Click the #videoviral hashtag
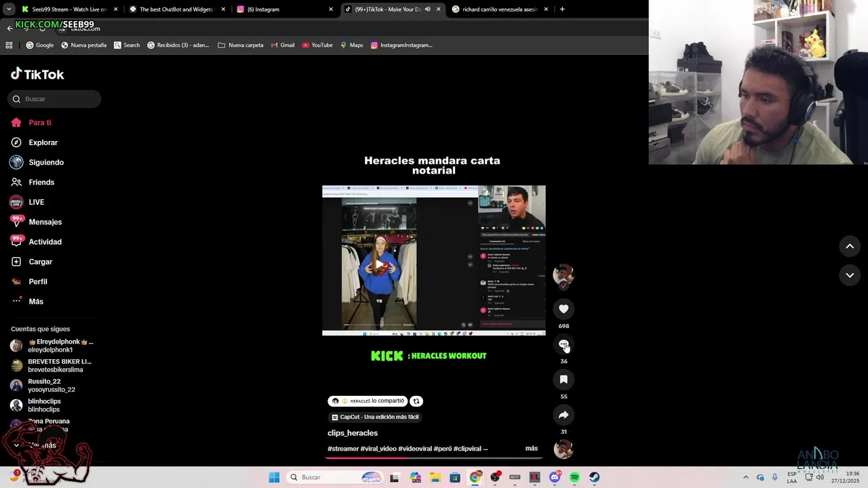 [415, 449]
